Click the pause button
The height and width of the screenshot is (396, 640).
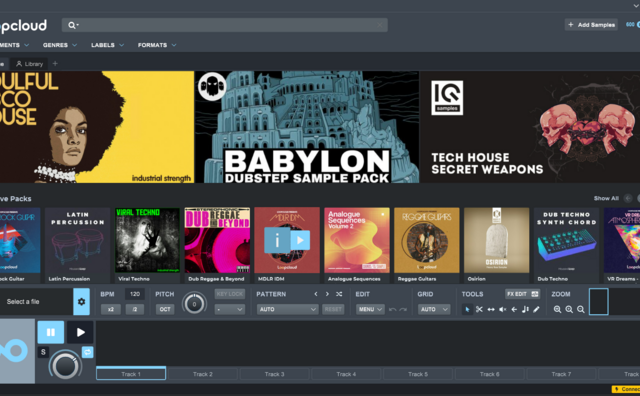[x=51, y=332]
